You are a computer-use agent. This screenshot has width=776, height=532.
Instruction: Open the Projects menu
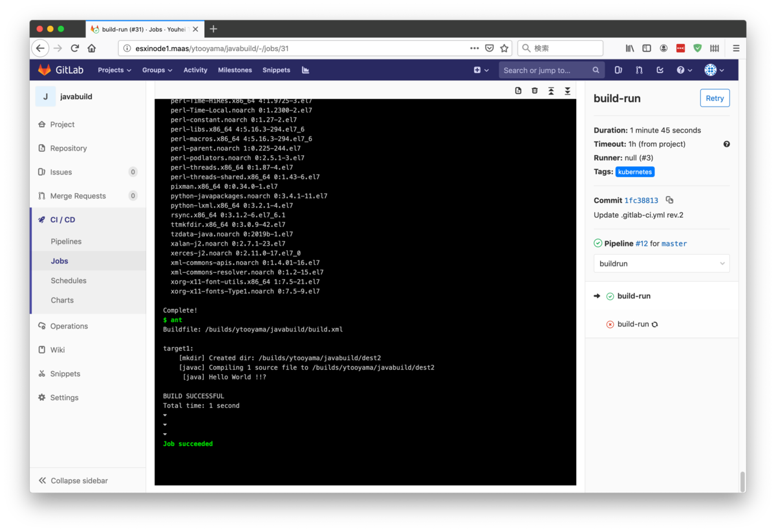point(114,70)
